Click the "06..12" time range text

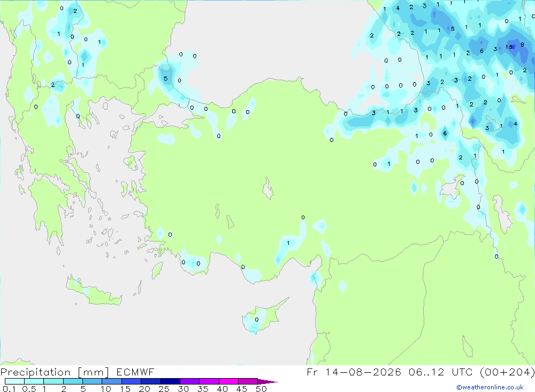coord(426,372)
